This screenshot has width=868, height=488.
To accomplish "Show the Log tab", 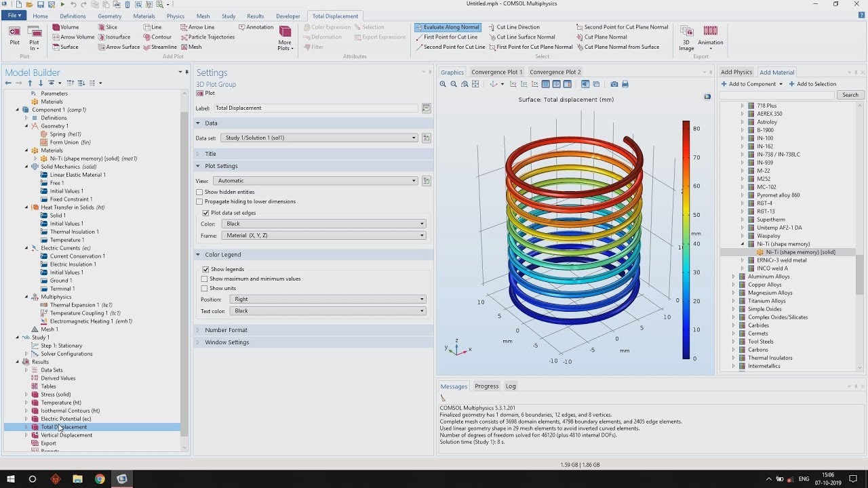I will pos(511,386).
